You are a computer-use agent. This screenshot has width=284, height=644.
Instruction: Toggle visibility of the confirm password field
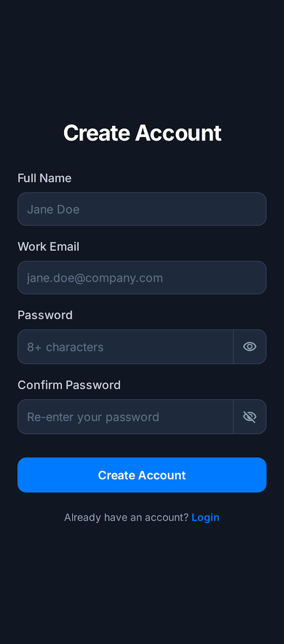(x=249, y=417)
